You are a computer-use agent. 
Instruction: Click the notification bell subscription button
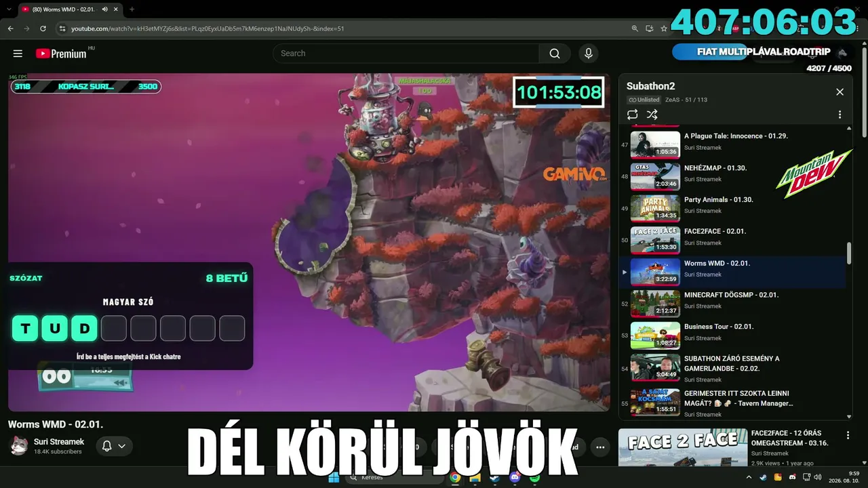tap(114, 446)
